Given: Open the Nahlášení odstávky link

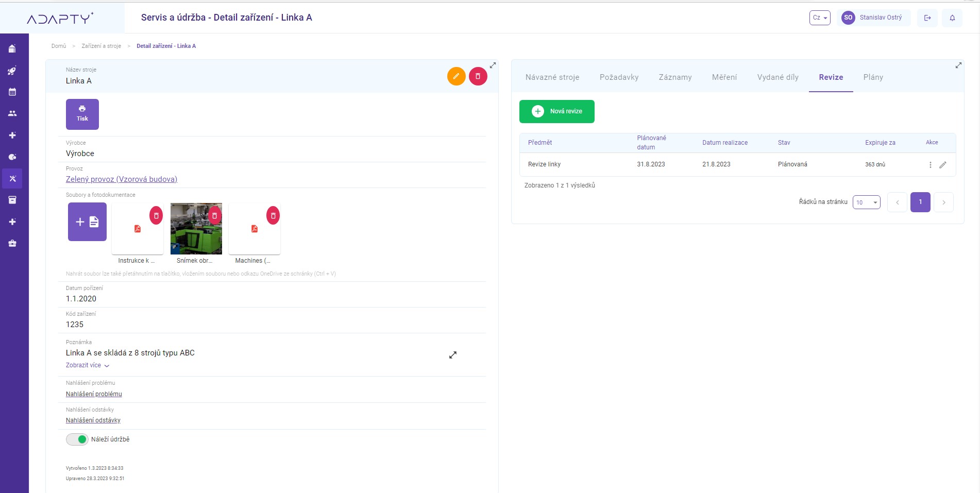Looking at the screenshot, I should pos(93,420).
